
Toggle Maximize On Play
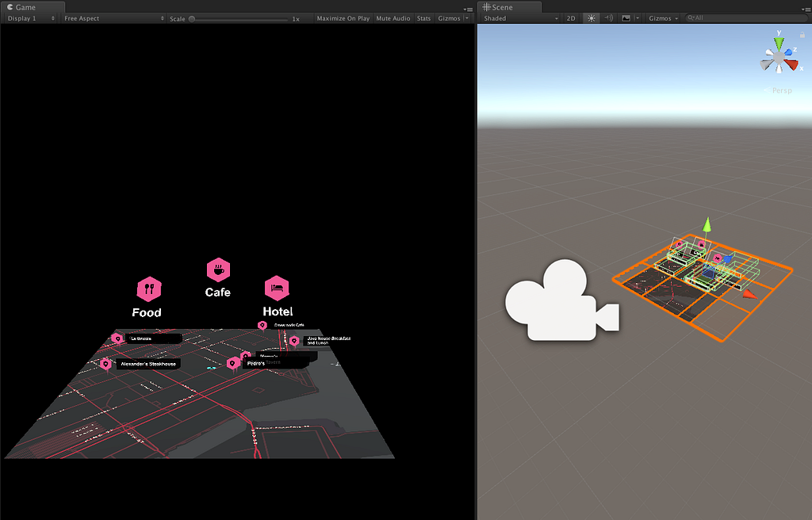(343, 19)
